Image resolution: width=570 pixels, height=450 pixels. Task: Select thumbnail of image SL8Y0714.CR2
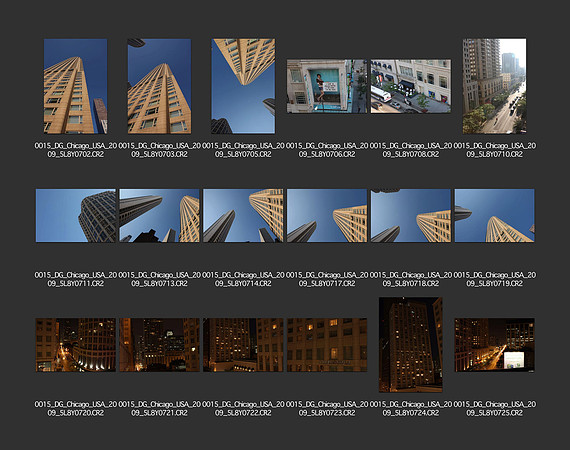[243, 216]
